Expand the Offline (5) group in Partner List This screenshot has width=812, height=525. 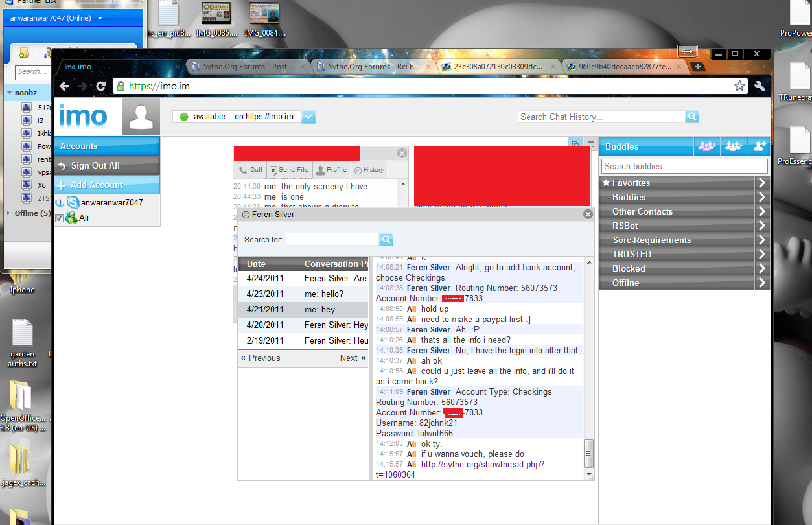(8, 213)
